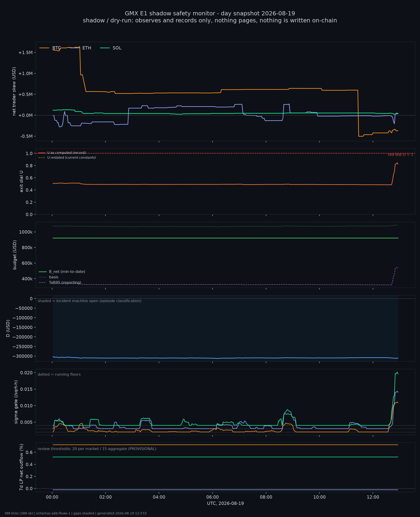Click the 'D (USD)' axis label

pos(8,328)
